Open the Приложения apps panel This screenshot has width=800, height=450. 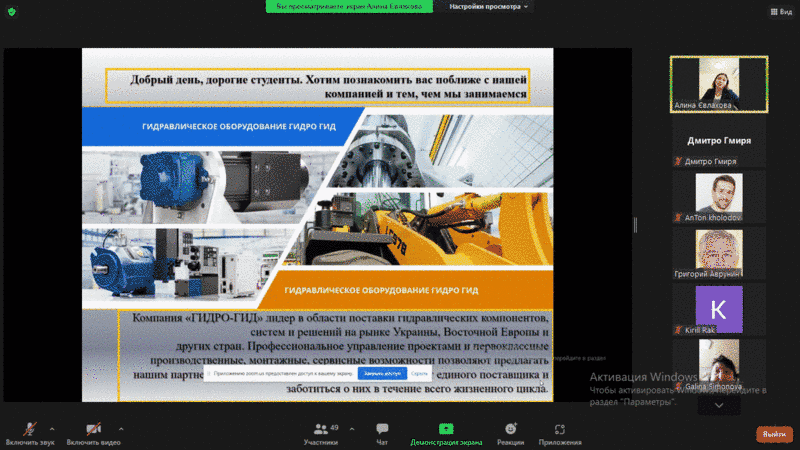(x=560, y=435)
